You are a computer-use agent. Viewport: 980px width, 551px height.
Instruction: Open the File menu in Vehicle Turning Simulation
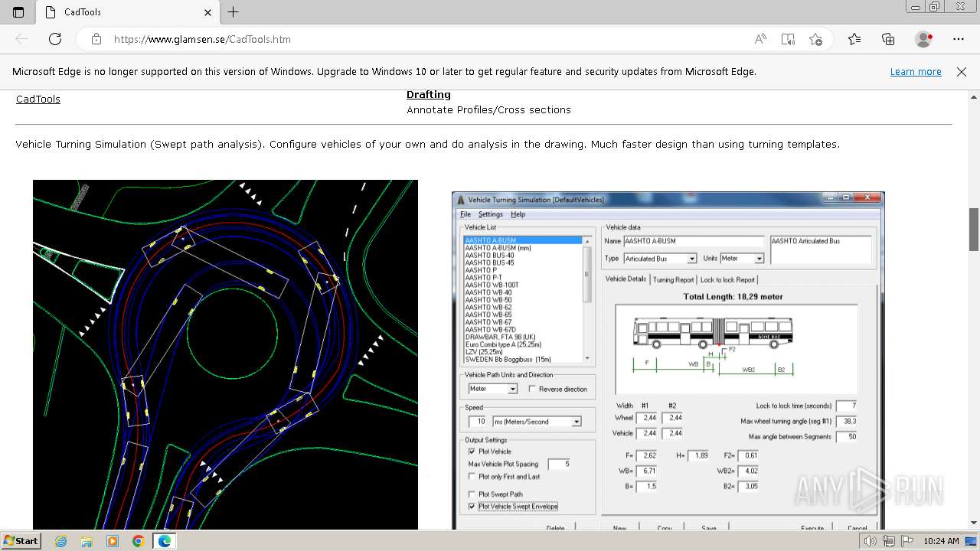pyautogui.click(x=465, y=214)
